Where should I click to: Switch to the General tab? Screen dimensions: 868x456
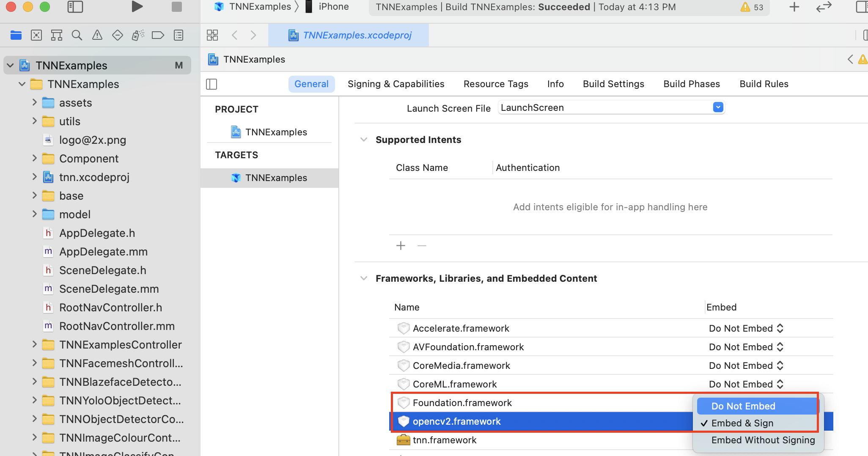click(311, 84)
